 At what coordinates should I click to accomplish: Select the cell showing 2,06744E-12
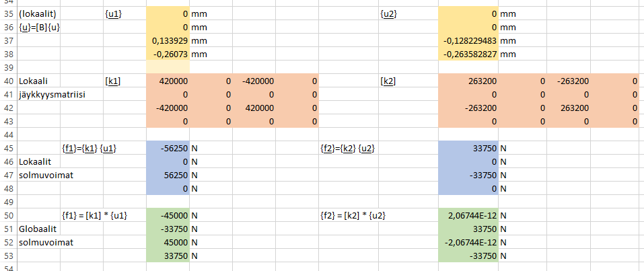pos(468,216)
